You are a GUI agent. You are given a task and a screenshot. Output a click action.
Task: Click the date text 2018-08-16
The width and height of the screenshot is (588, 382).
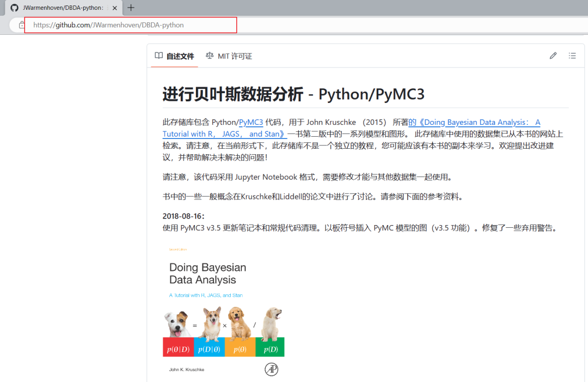click(x=183, y=216)
